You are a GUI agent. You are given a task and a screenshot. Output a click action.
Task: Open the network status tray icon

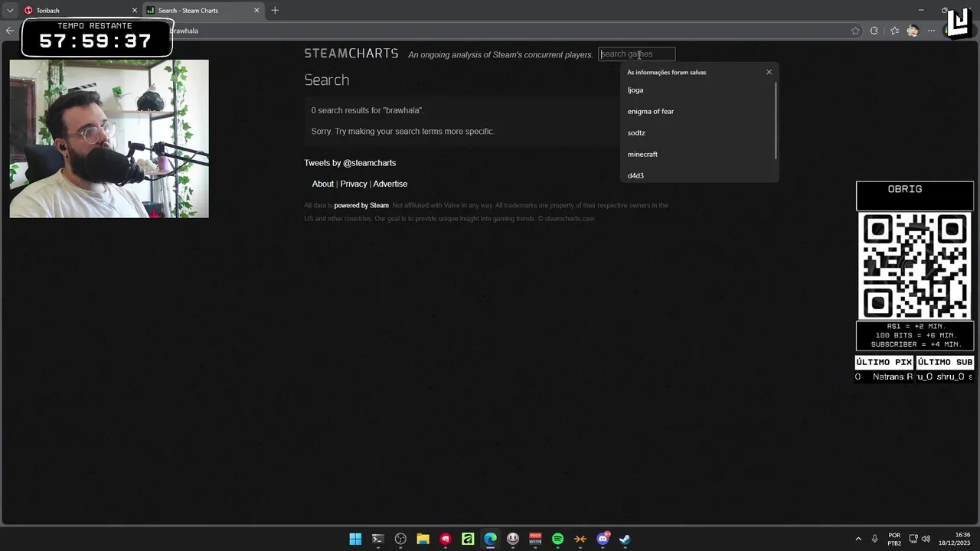point(913,539)
